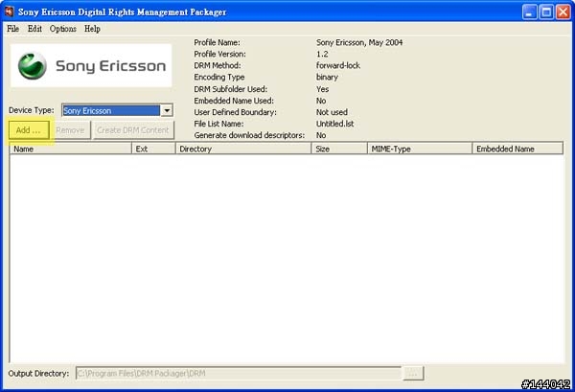Sort by the Directory column header
Screen dimensions: 575x392
pos(243,149)
